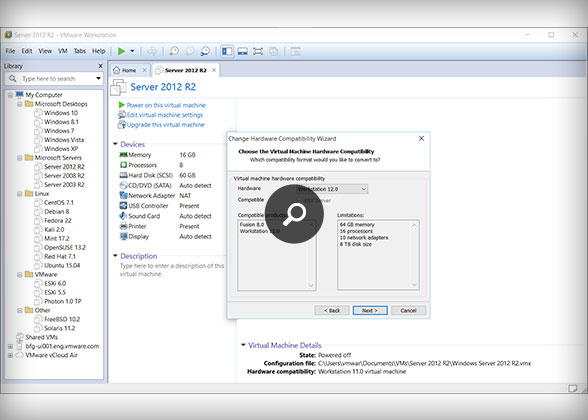
Task: Collapse the My Computer tree node
Action: tap(10, 95)
